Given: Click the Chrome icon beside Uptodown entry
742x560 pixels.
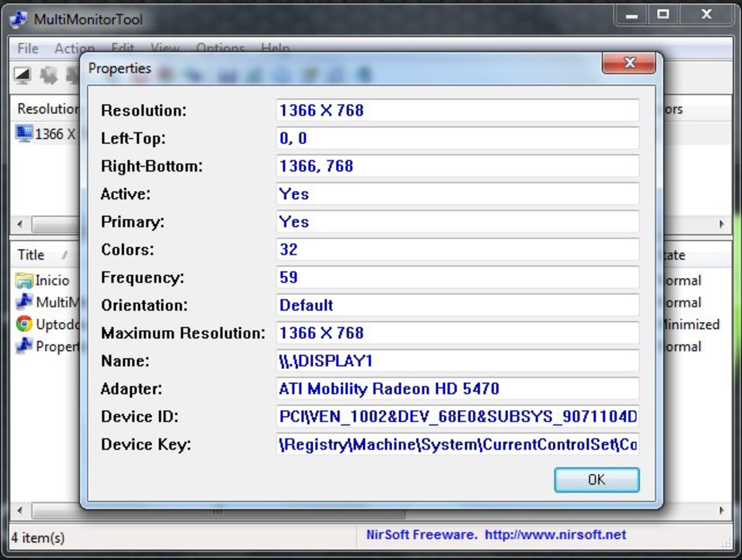Looking at the screenshot, I should (x=24, y=324).
